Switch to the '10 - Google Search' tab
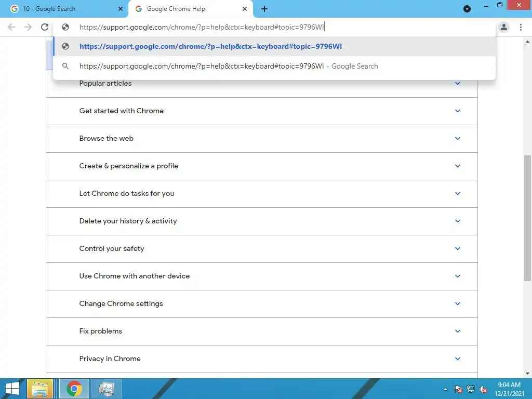Viewport: 532px width, 399px height. [64, 9]
